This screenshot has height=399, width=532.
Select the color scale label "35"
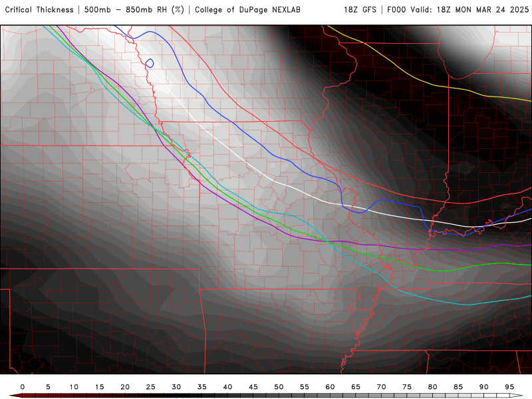click(x=202, y=387)
